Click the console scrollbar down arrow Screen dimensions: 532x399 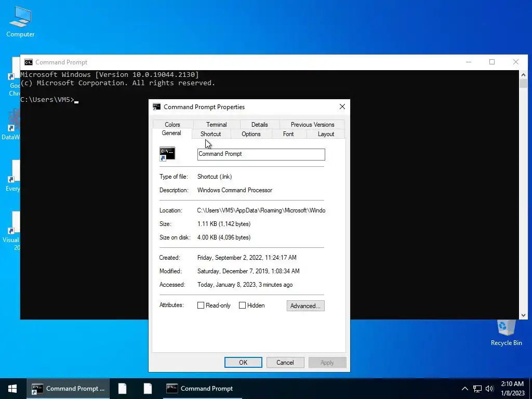pyautogui.click(x=523, y=315)
